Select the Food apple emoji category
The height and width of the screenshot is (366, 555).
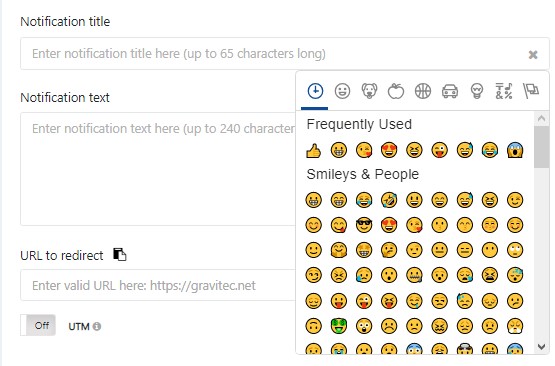(396, 91)
